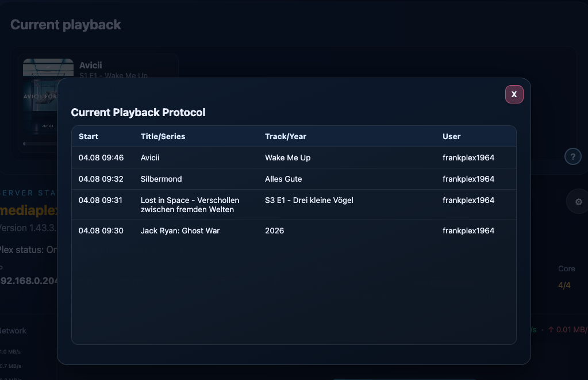
Task: Open the help question mark icon
Action: 572,156
